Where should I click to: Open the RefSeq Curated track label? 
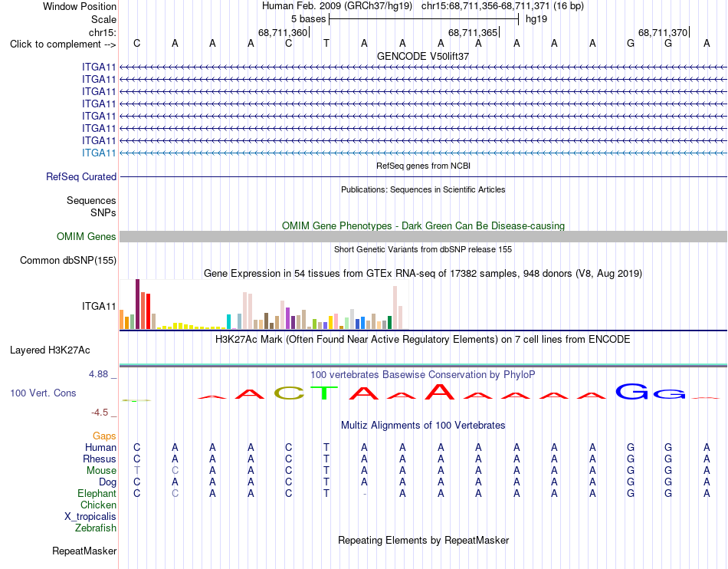(x=81, y=176)
